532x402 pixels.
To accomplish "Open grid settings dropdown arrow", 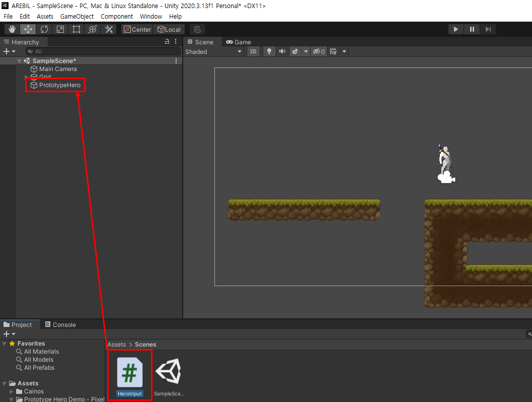I will [x=344, y=51].
